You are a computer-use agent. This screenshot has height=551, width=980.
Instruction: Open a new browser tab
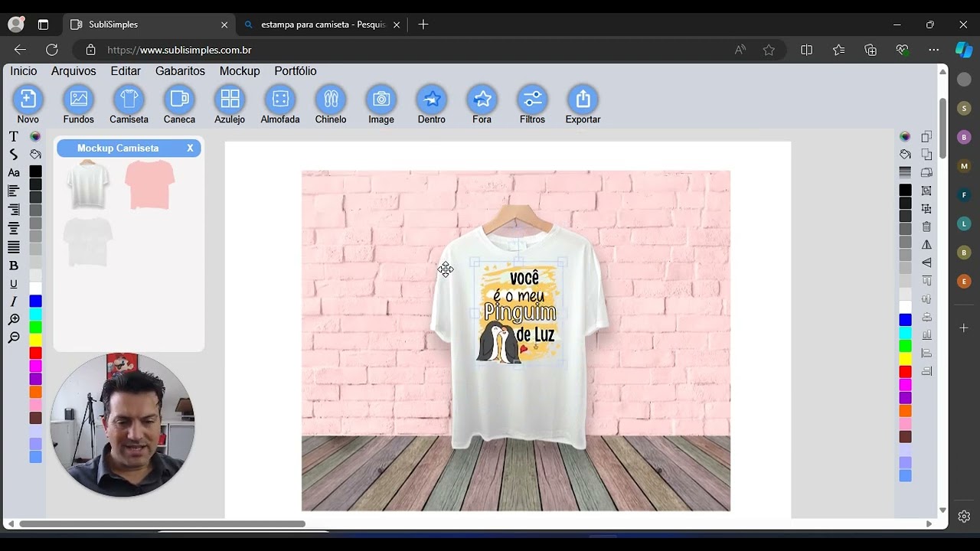pyautogui.click(x=423, y=24)
